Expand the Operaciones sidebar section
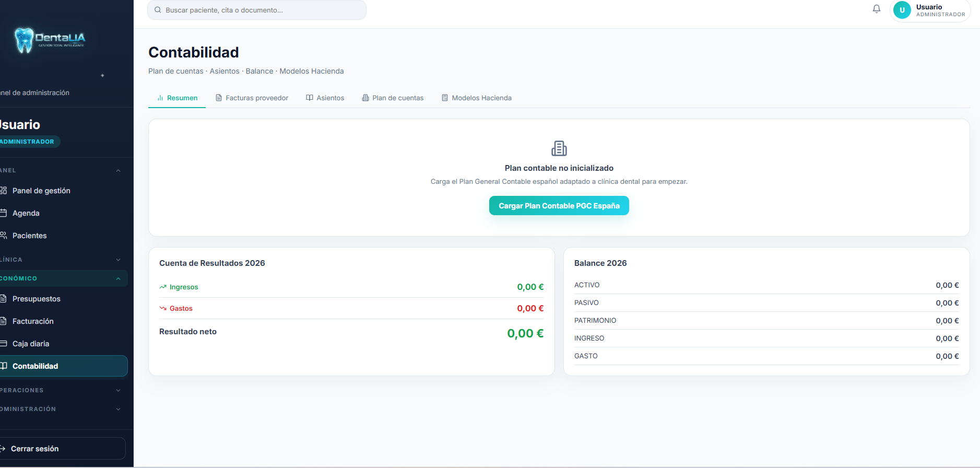The width and height of the screenshot is (980, 468). coord(118,390)
